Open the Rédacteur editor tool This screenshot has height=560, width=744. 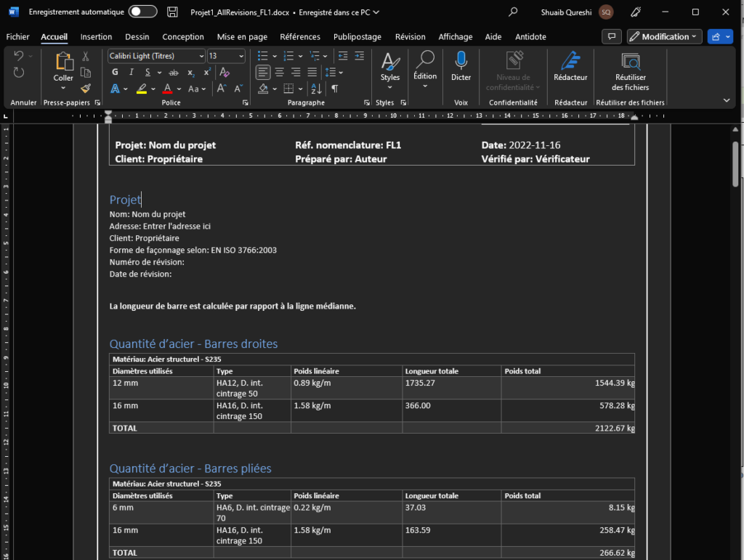(570, 61)
